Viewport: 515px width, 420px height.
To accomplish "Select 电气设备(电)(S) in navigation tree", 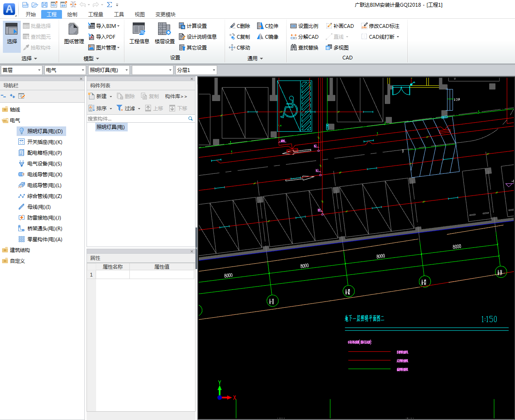I will [40, 163].
